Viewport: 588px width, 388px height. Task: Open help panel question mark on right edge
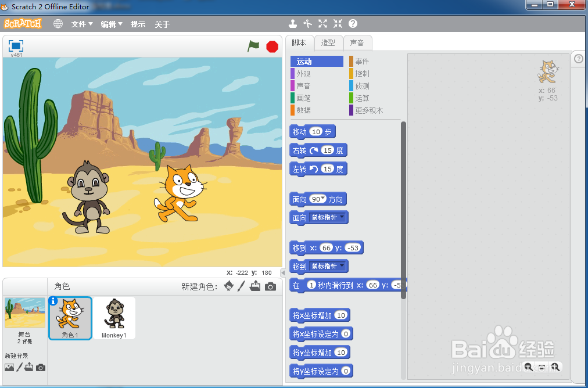coord(579,59)
